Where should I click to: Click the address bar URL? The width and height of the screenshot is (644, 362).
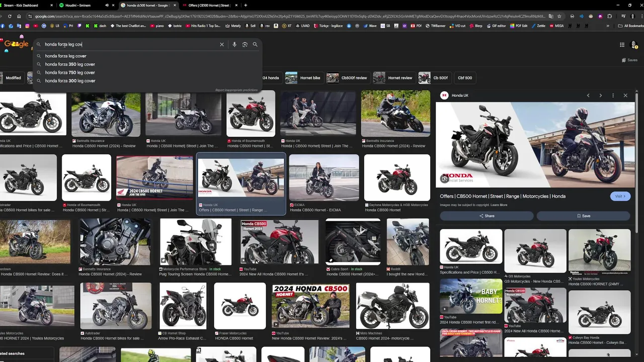289,16
